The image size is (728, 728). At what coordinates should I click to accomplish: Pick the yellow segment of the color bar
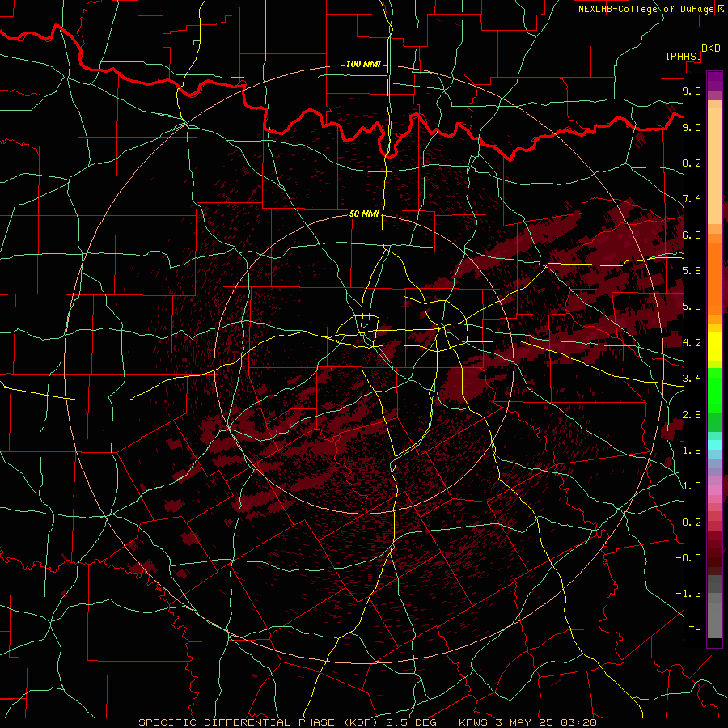714,346
